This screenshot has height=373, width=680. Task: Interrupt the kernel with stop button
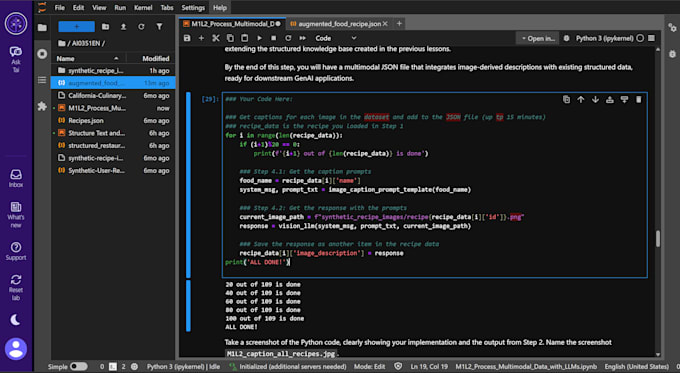tap(274, 38)
